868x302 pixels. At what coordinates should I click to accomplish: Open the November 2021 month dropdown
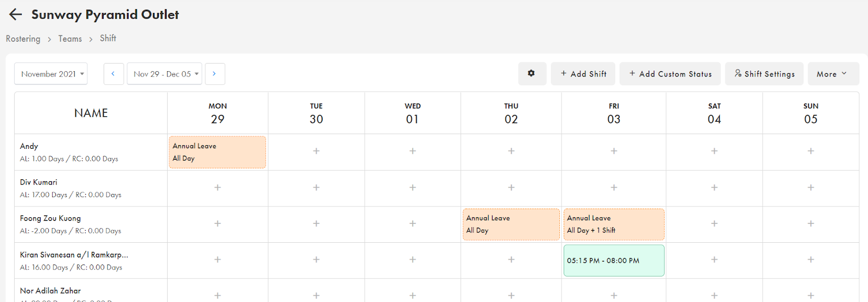tap(51, 74)
